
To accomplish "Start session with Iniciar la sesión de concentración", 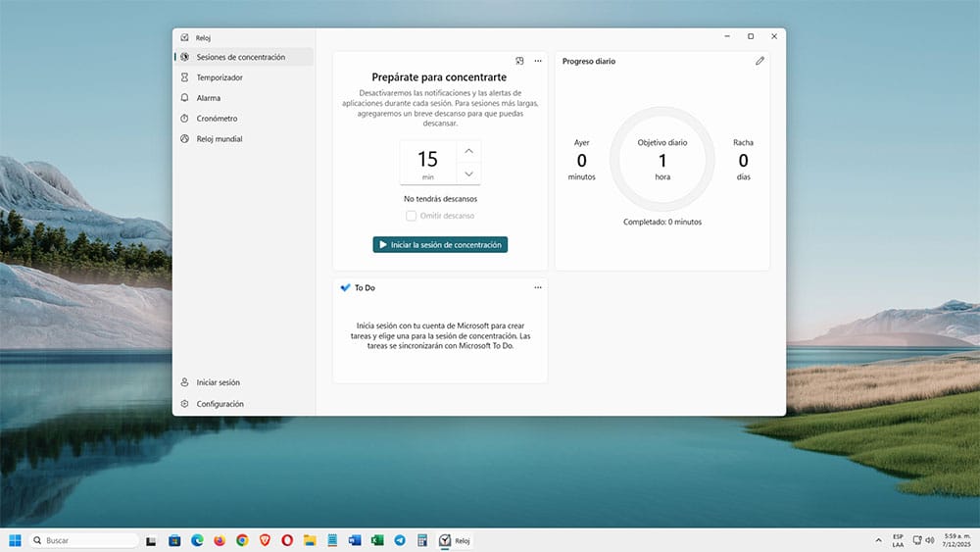I will (440, 244).
